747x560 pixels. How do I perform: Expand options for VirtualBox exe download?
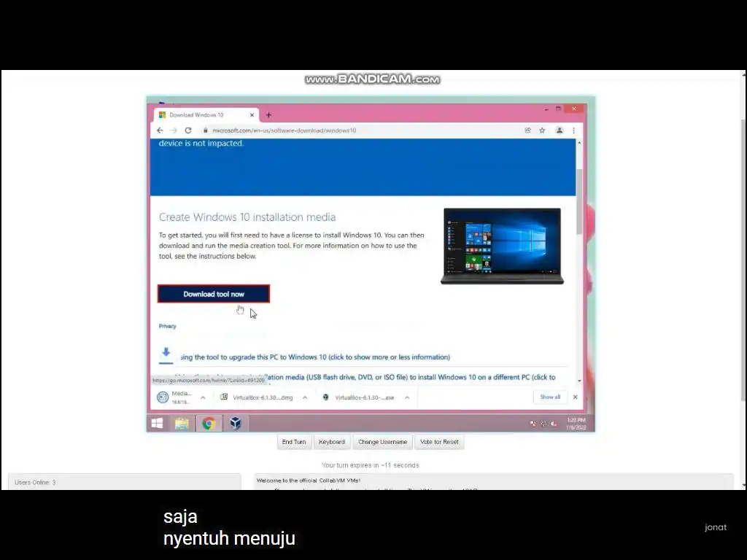(407, 397)
